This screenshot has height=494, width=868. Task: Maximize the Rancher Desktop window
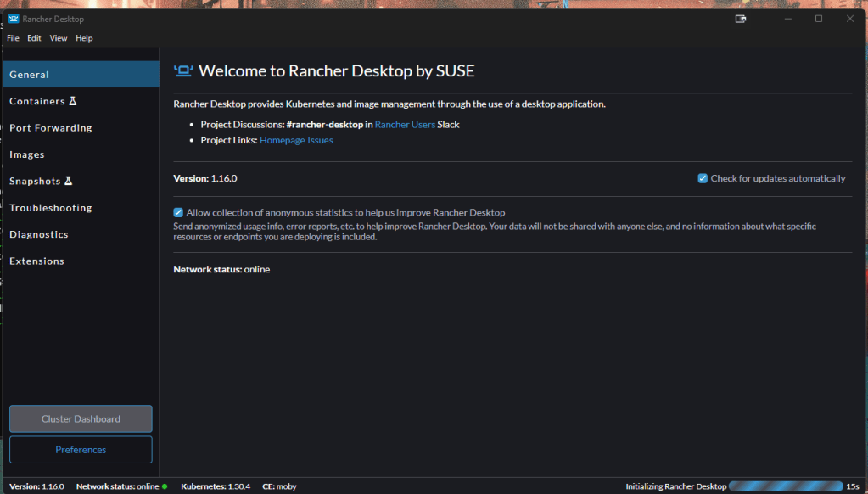[x=819, y=19]
